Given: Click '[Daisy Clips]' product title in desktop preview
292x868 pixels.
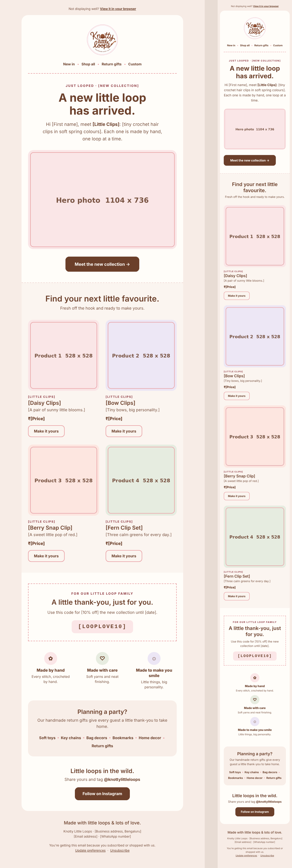Looking at the screenshot, I should (x=44, y=403).
